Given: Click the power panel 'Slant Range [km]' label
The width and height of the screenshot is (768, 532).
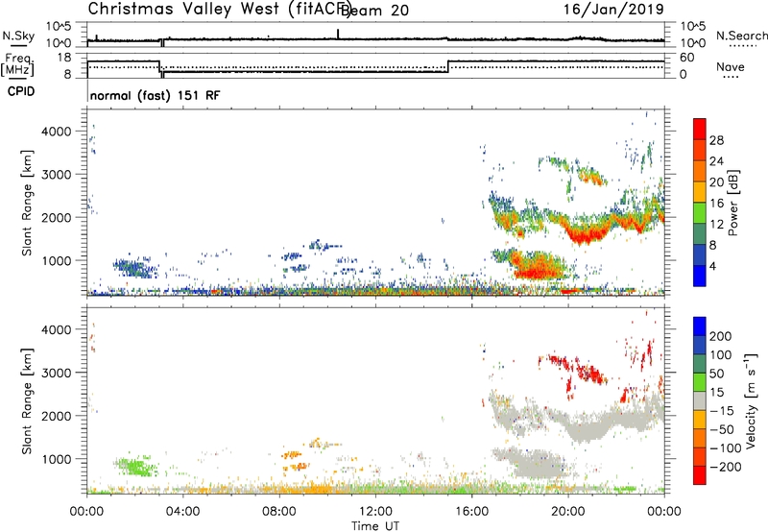Looking at the screenshot, I should pos(27,203).
